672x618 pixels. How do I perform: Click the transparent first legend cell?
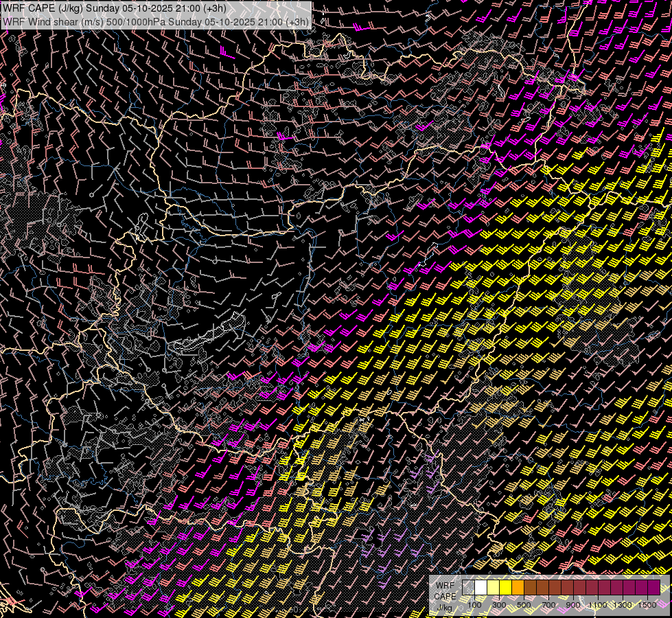[468, 588]
